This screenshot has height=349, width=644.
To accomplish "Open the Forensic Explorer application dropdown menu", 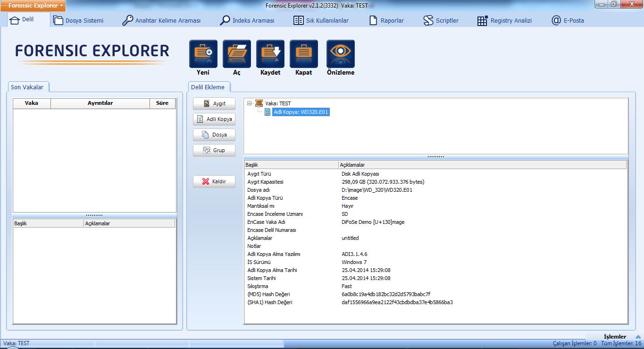I will coord(35,6).
